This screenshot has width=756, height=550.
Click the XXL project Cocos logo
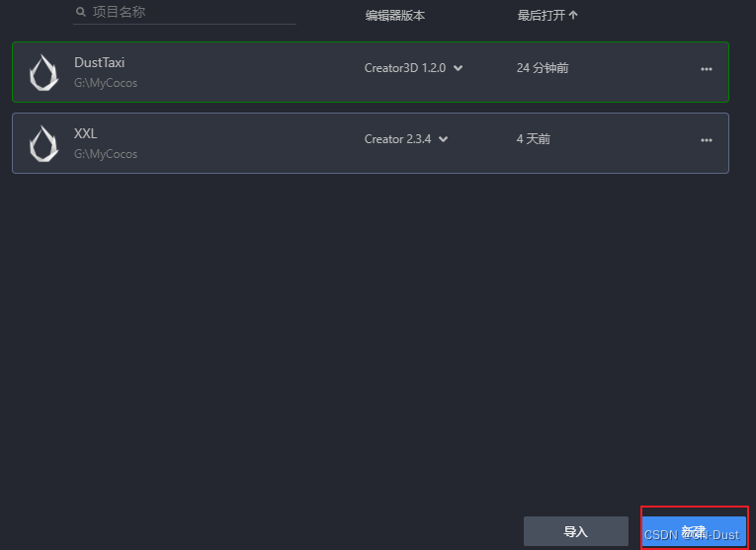[43, 143]
